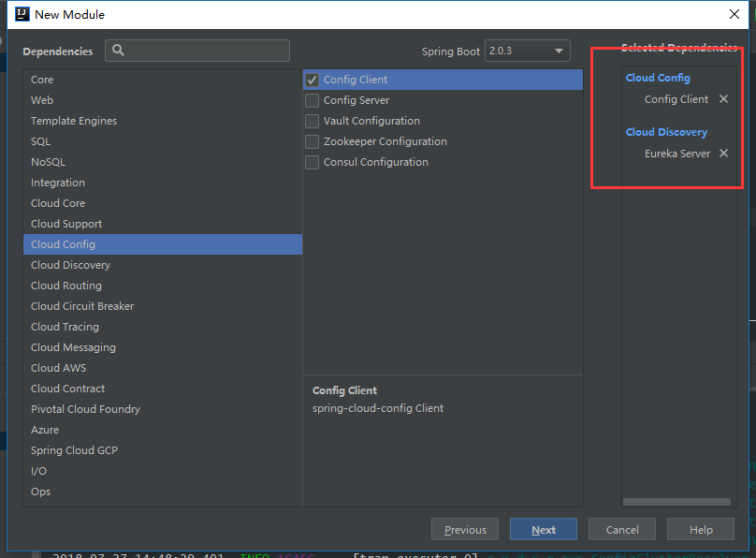The image size is (756, 558).
Task: Choose Pivotal Cloud Foundry category
Action: 163,409
